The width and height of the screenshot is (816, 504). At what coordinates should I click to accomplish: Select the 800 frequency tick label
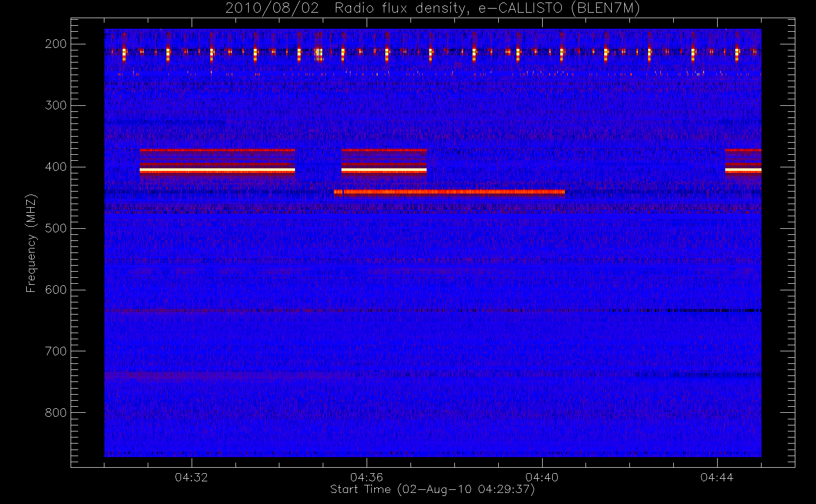click(x=56, y=413)
